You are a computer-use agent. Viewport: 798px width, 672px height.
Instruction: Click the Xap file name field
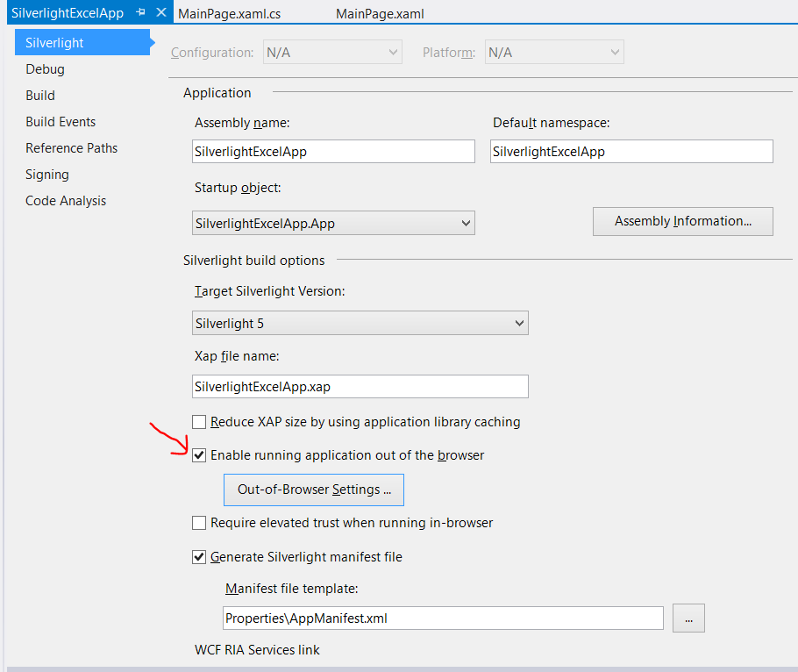coord(360,387)
